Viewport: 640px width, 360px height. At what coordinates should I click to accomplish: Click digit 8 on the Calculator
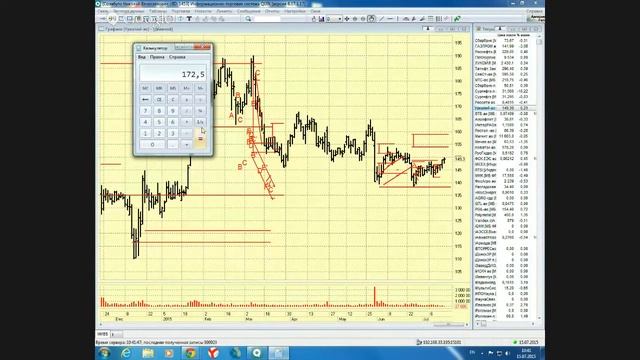[159, 111]
